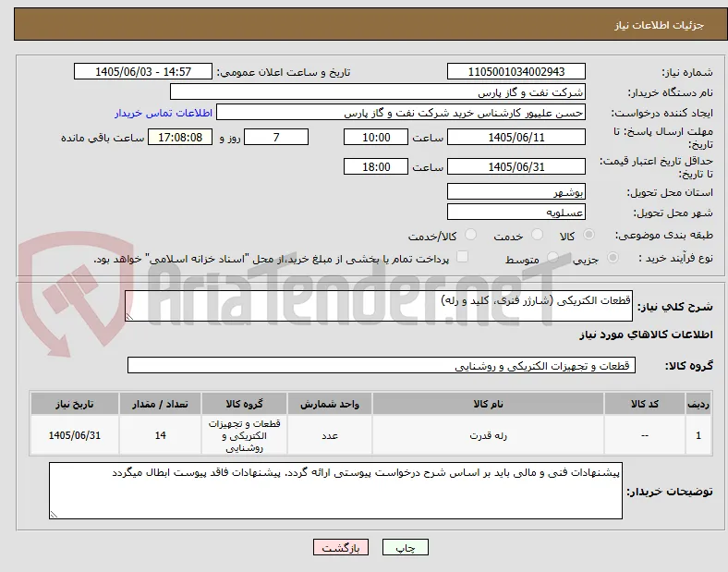Click the واحد شمارش column header

tap(330, 404)
